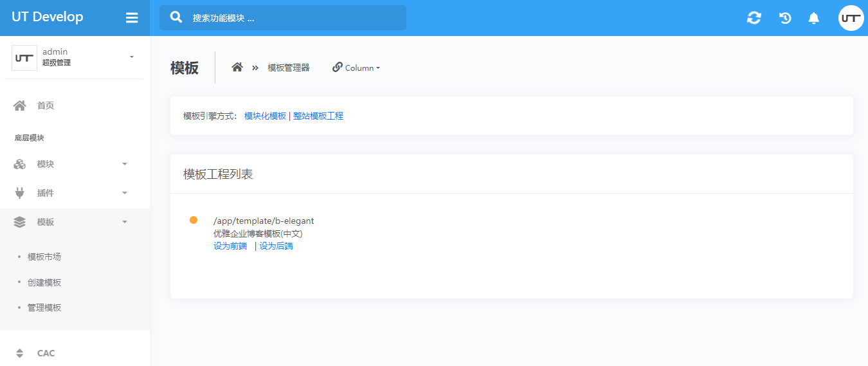Open the Column dropdown
The height and width of the screenshot is (366, 868).
356,68
